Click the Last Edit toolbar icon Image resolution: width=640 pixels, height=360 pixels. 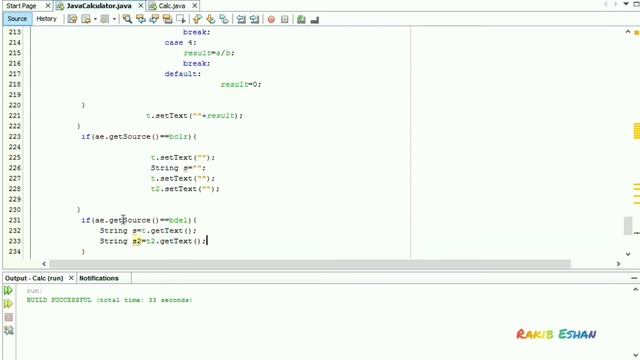[72, 19]
